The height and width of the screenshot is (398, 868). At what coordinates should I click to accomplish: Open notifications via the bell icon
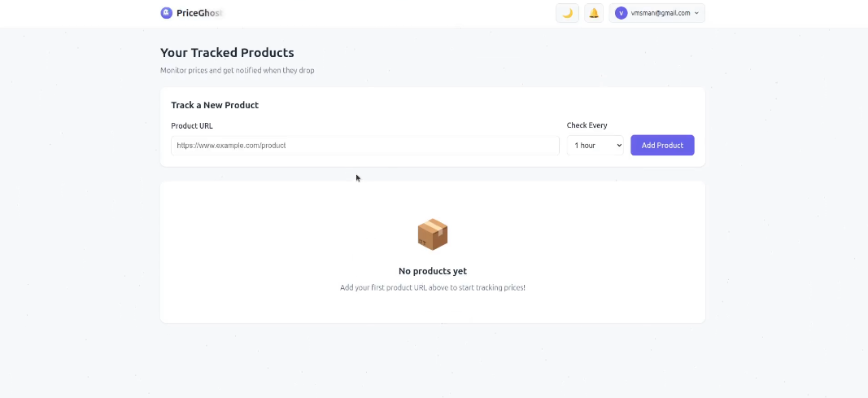tap(594, 13)
